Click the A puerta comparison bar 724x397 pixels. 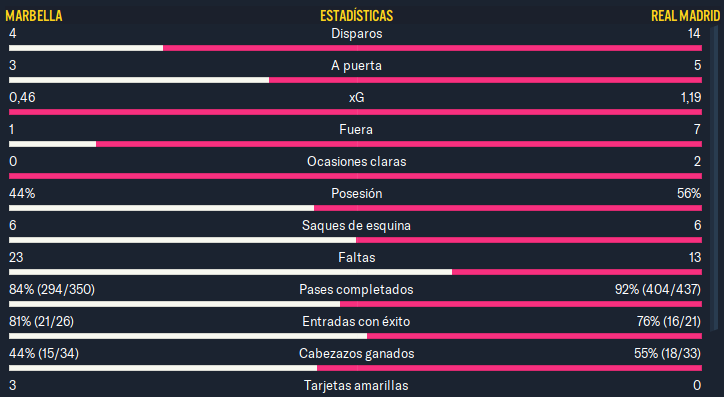(355, 80)
